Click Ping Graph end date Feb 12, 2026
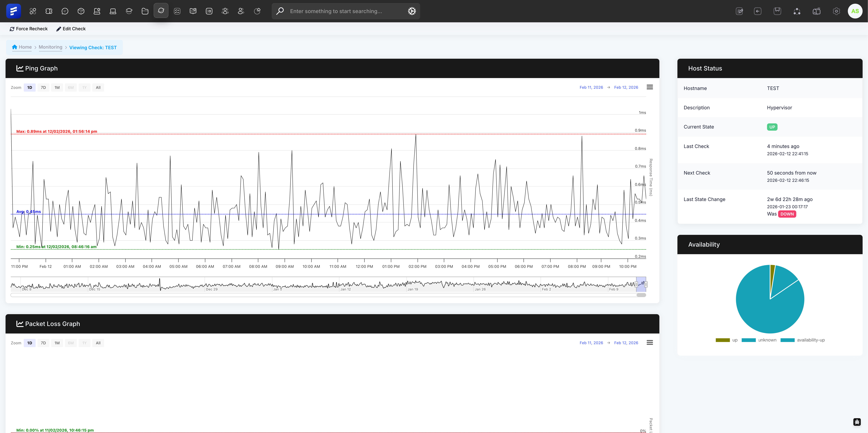 [626, 87]
